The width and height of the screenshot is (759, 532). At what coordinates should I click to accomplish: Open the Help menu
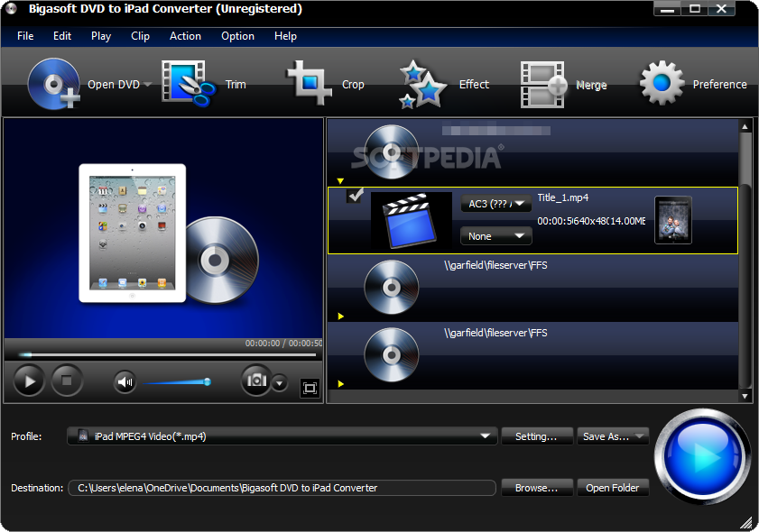[285, 36]
